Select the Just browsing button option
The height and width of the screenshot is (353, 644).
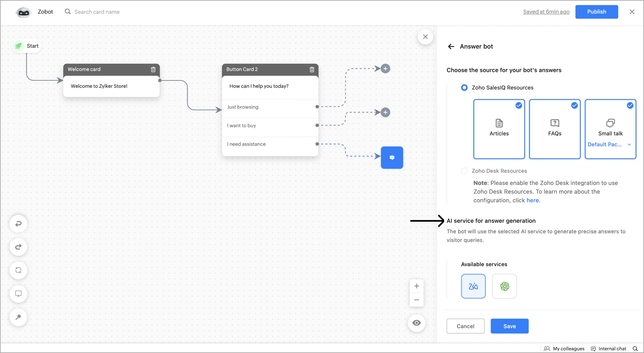click(270, 107)
